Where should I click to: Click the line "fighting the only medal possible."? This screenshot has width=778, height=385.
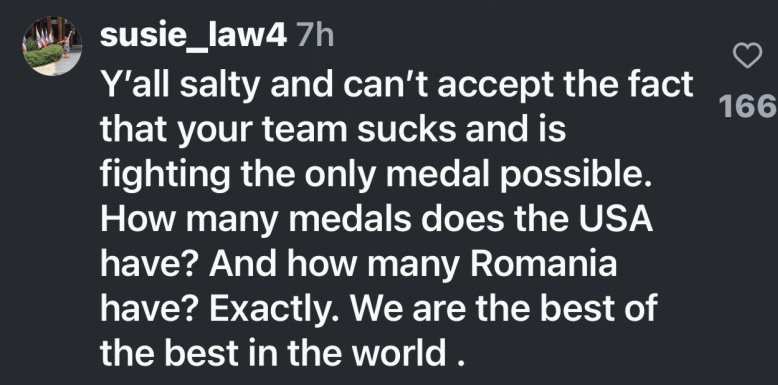pyautogui.click(x=376, y=178)
